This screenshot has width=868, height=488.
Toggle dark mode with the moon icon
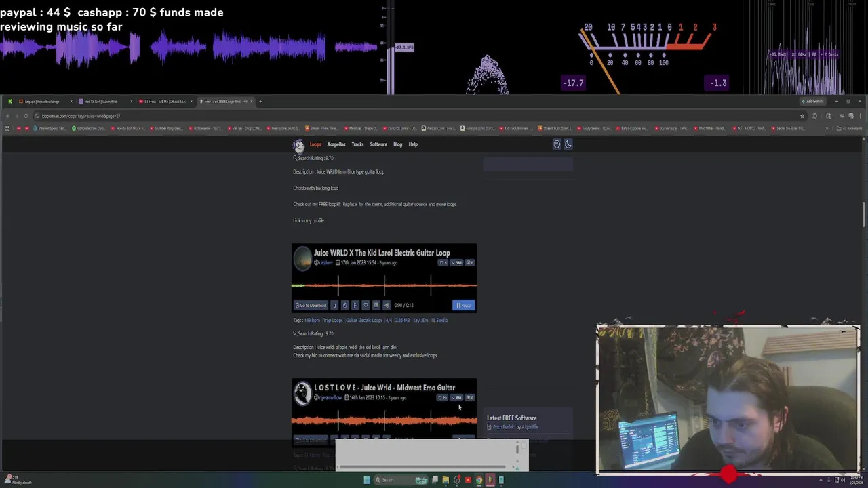pos(568,144)
